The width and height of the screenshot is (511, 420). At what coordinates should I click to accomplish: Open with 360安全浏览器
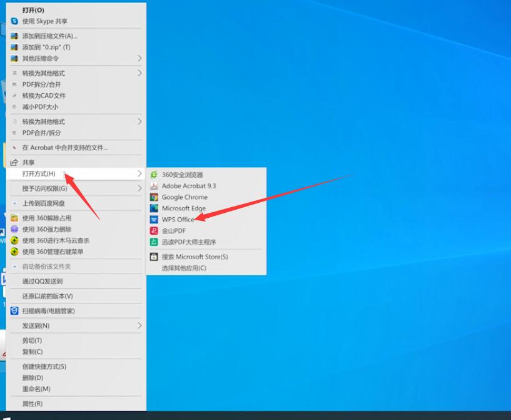[x=206, y=175]
